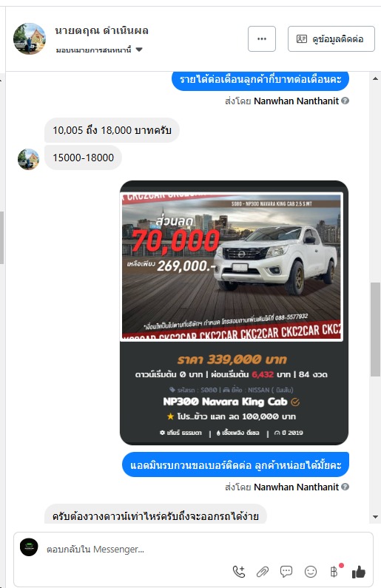Click the ดูข้อมูลติดต่อ contact info button
This screenshot has height=588, width=381.
(x=331, y=38)
